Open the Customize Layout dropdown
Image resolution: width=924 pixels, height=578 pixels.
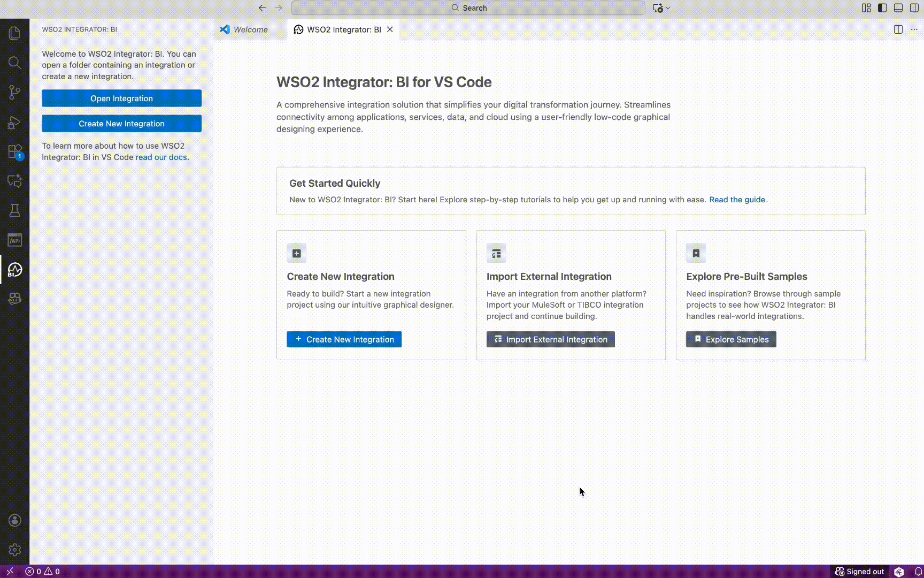click(866, 8)
